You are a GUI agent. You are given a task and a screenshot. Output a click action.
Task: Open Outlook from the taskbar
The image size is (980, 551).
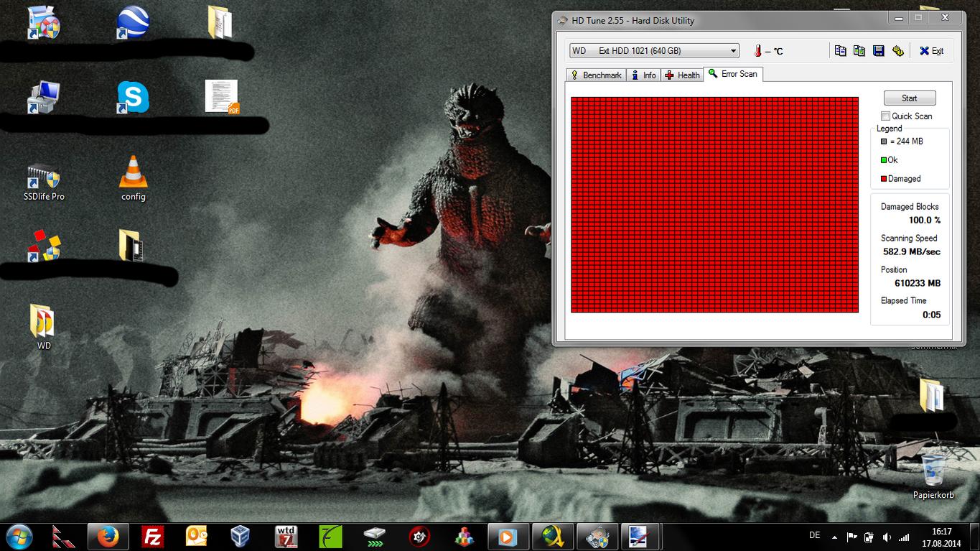coord(196,537)
